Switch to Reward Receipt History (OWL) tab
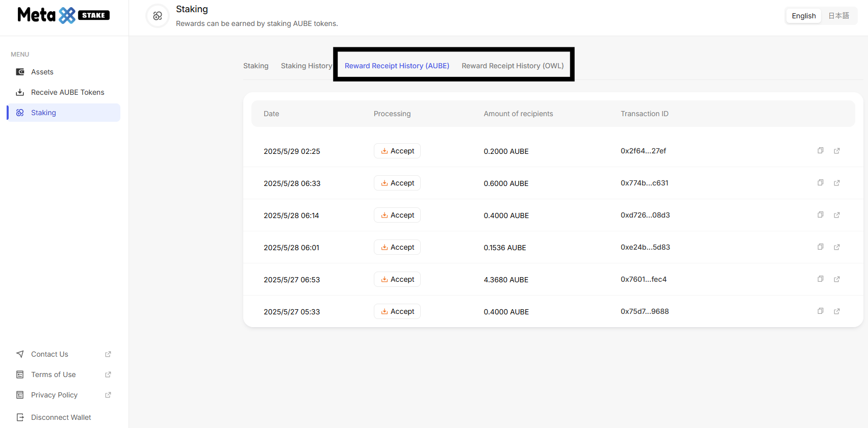Viewport: 868px width, 428px height. (x=513, y=66)
